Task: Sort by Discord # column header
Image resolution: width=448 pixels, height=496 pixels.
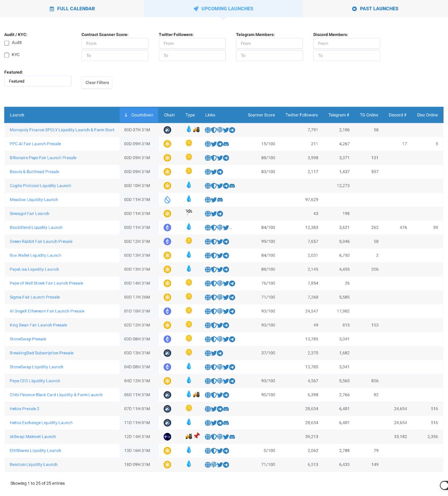Action: 398,115
